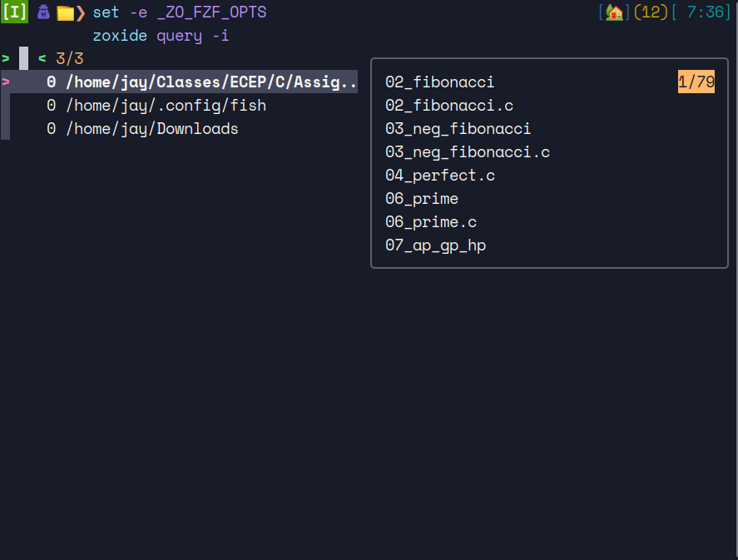Click the purple backpack icon in the prompt
The width and height of the screenshot is (738, 560).
pos(43,12)
